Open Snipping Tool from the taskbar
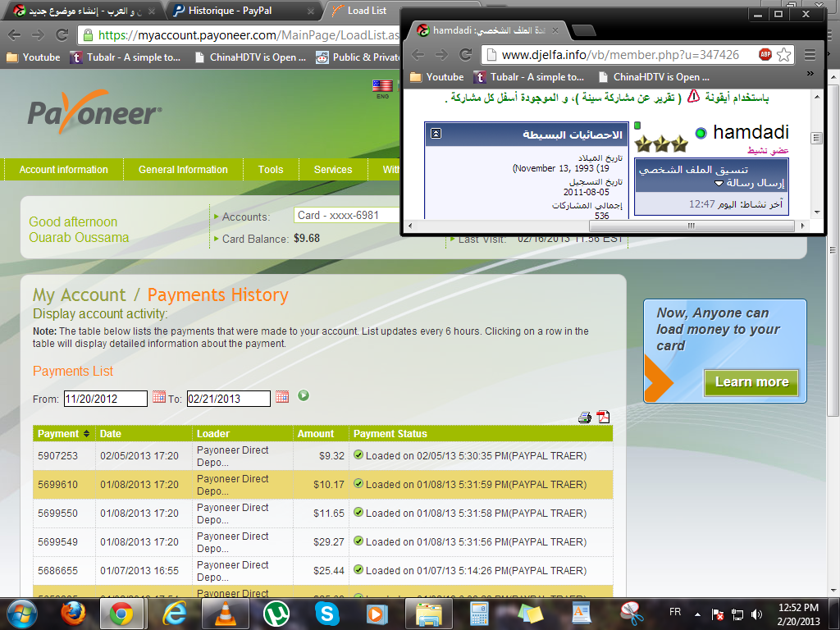 point(631,614)
